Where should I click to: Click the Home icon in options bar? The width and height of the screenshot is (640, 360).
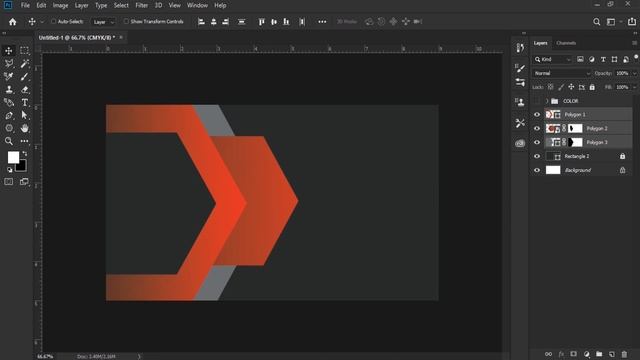[13, 22]
